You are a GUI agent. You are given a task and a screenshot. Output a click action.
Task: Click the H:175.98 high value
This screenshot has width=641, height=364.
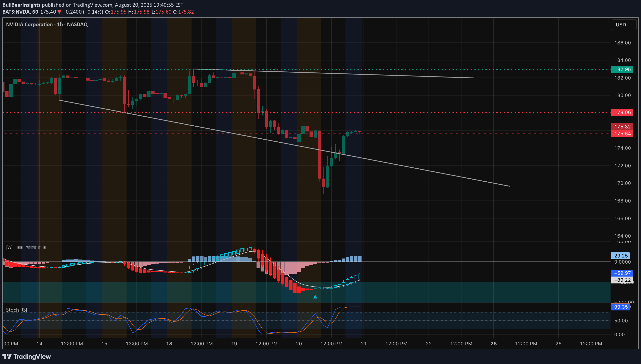[139, 12]
